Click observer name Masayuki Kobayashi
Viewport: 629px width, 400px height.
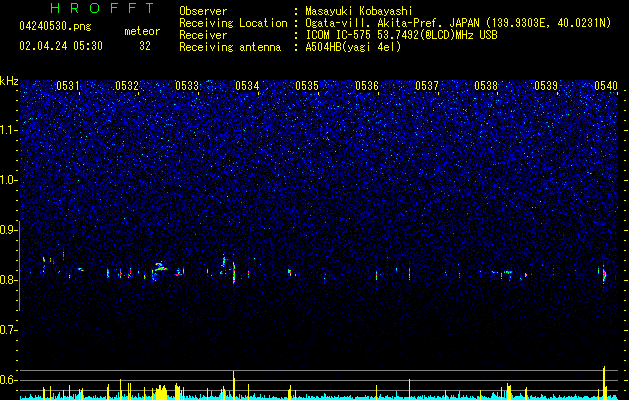click(359, 11)
